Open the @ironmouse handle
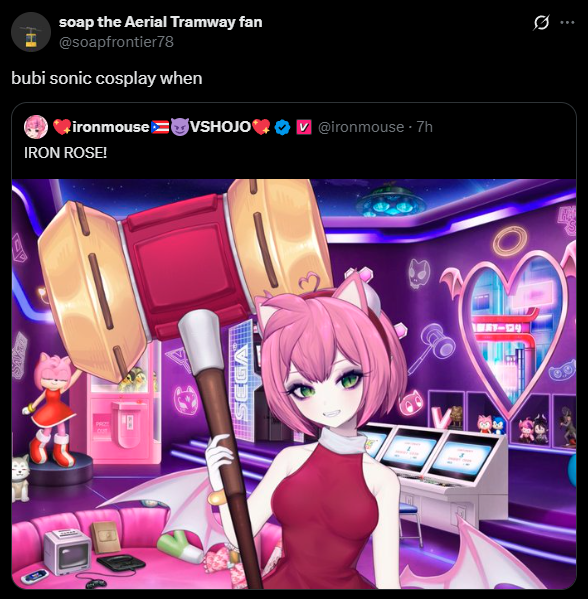The width and height of the screenshot is (588, 599). (361, 127)
